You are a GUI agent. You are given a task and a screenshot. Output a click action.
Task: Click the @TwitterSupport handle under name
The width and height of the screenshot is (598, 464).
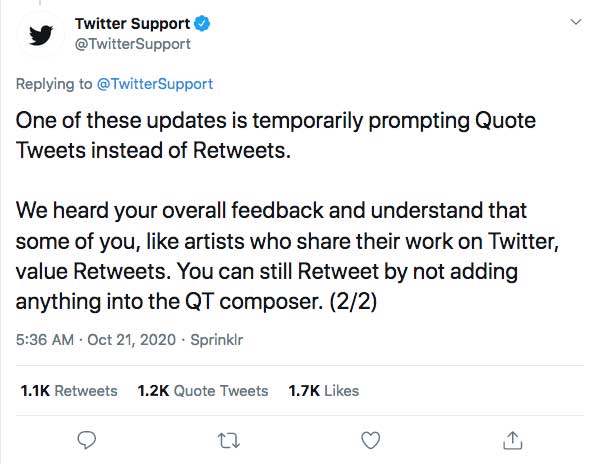pyautogui.click(x=133, y=44)
